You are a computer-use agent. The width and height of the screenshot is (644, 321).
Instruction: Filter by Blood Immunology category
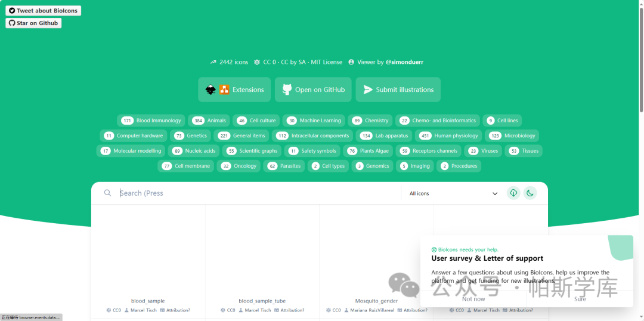tap(151, 121)
